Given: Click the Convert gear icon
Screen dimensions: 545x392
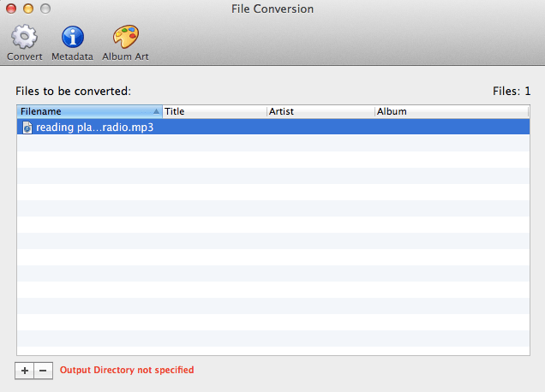Looking at the screenshot, I should (x=24, y=37).
